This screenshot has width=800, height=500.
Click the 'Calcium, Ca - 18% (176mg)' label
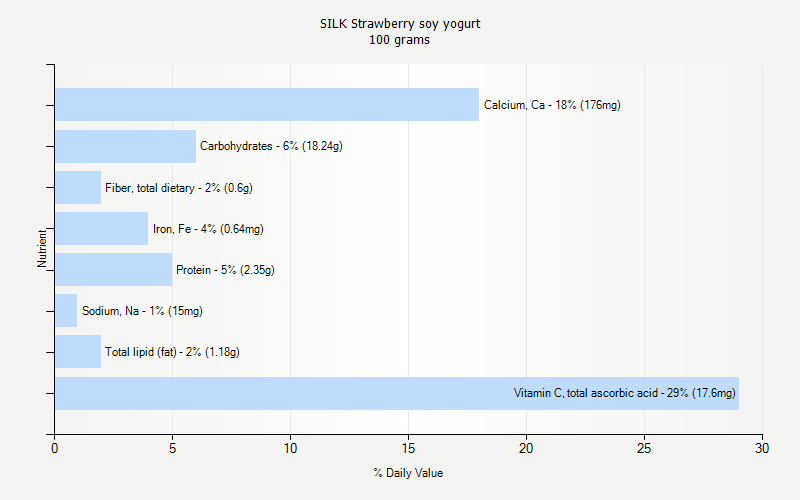(x=552, y=105)
